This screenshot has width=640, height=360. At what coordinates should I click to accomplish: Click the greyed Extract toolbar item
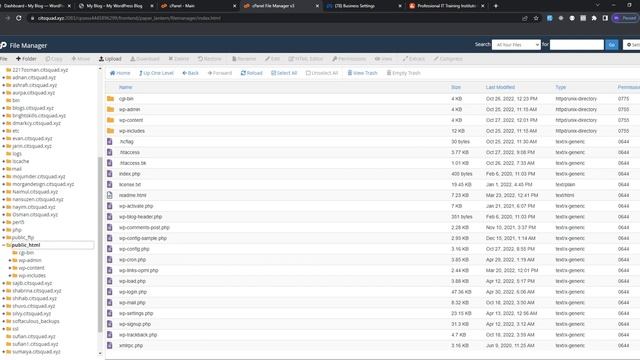(x=413, y=59)
